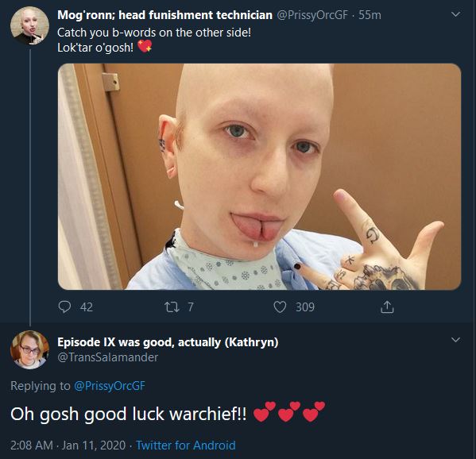Open the @PrissyOrcGF handle in header
476x459 pixels.
312,15
